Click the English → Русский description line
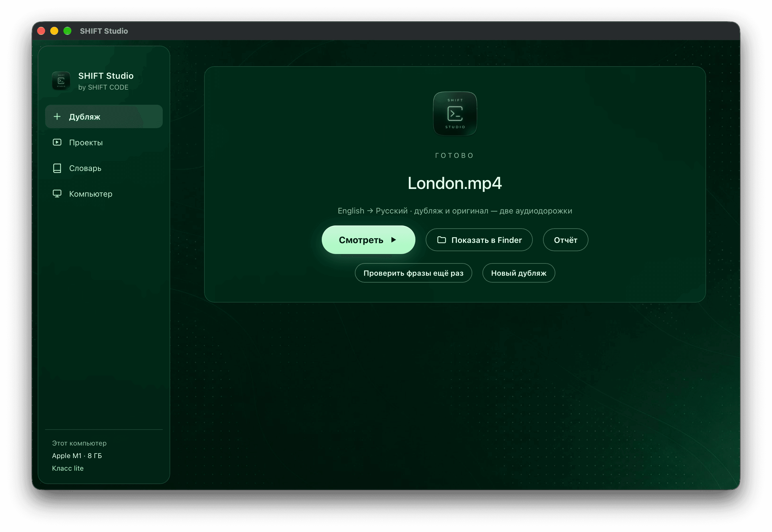772x532 pixels. [455, 211]
